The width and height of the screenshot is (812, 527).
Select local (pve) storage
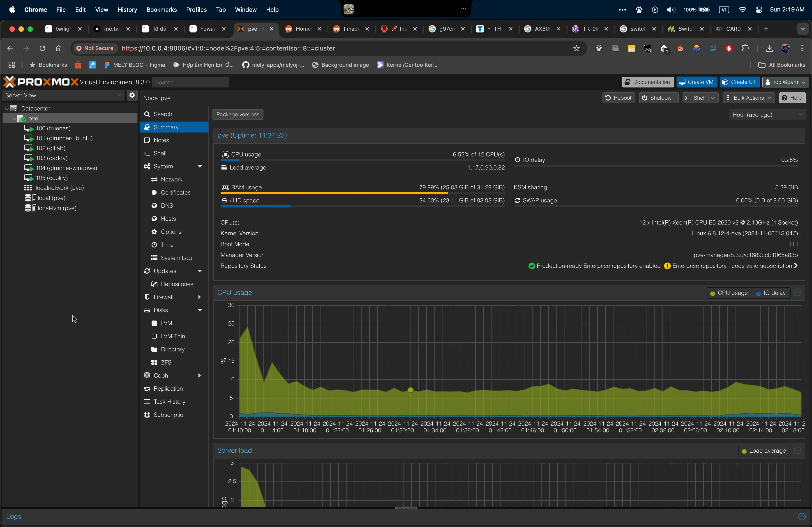[x=51, y=198]
